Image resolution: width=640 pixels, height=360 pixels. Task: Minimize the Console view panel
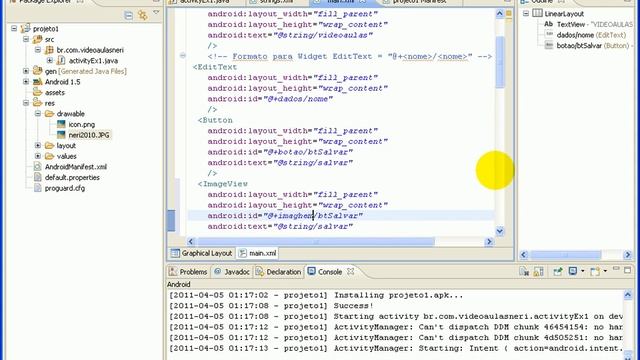coord(616,269)
